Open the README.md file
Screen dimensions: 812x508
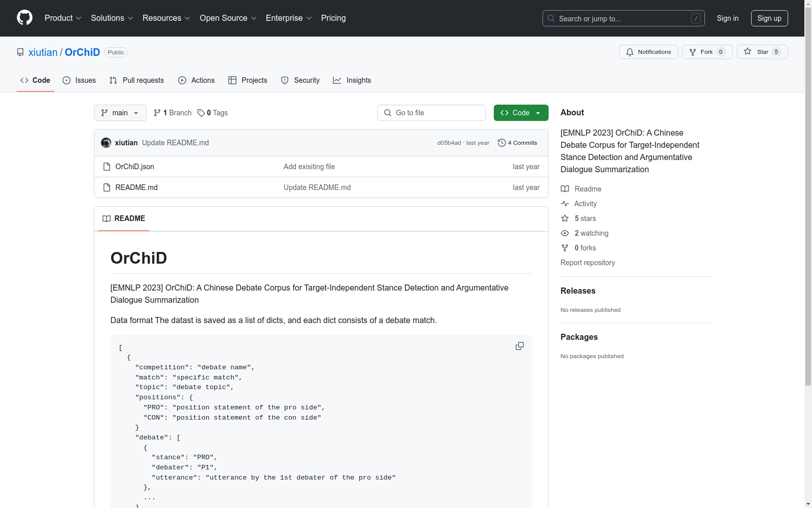[137, 187]
